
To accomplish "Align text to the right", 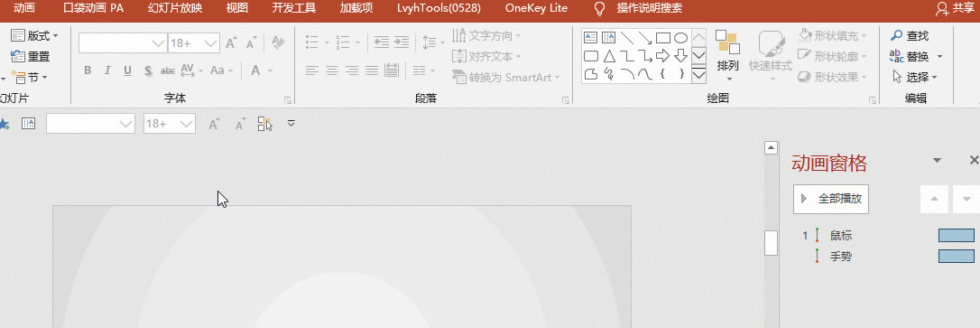I will [352, 70].
